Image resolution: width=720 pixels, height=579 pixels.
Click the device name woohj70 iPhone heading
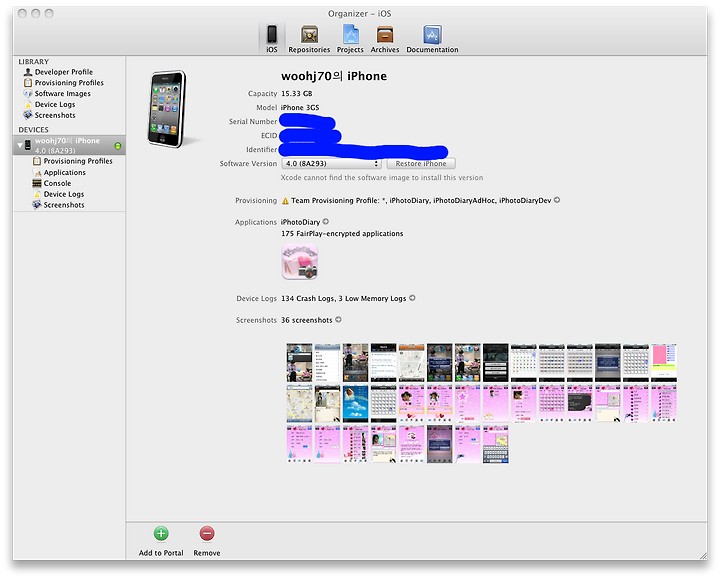tap(334, 76)
